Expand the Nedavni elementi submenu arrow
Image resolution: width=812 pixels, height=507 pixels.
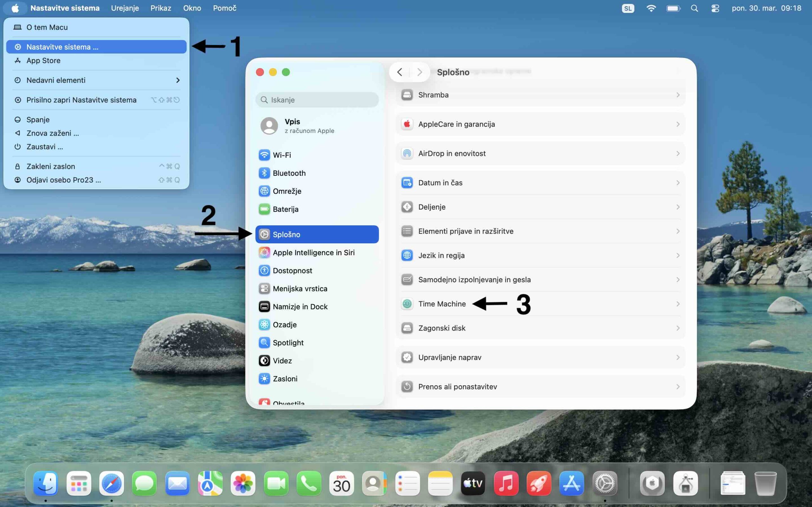tap(178, 80)
